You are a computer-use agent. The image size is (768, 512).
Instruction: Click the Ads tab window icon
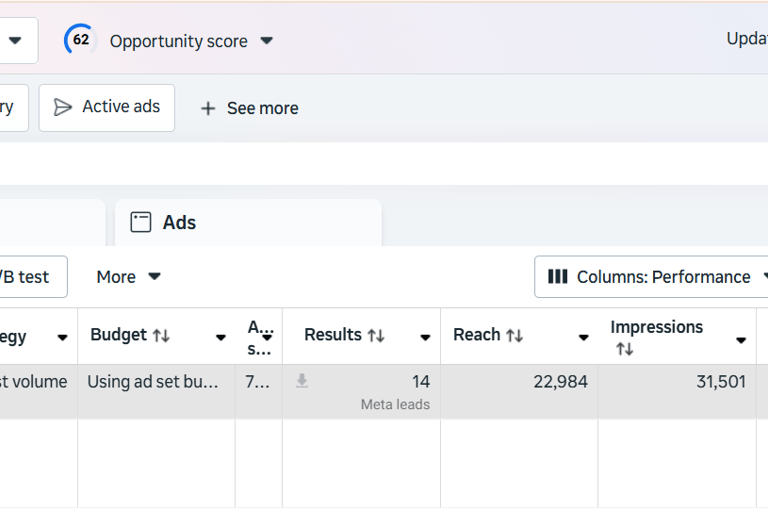click(141, 222)
